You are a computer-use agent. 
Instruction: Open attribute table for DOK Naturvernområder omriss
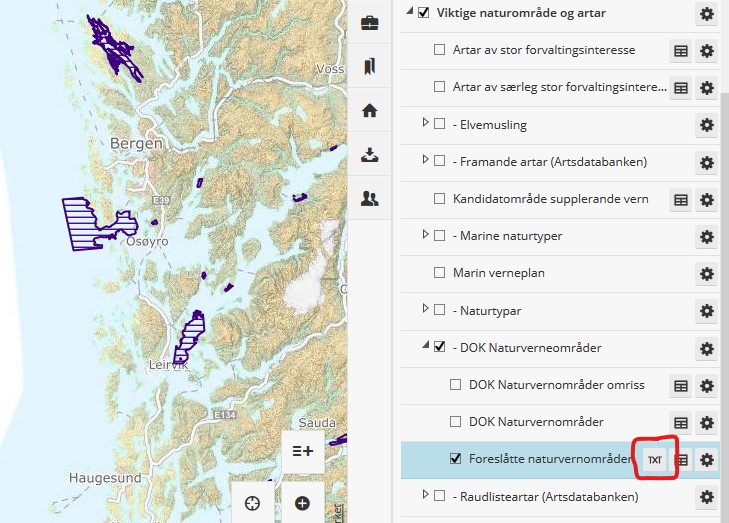[x=681, y=385]
